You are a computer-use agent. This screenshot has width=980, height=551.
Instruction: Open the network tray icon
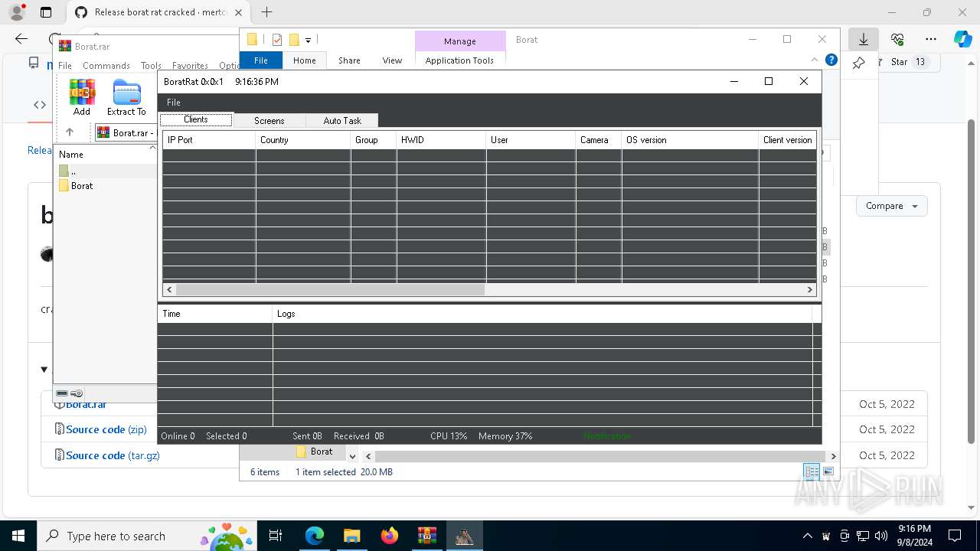863,536
